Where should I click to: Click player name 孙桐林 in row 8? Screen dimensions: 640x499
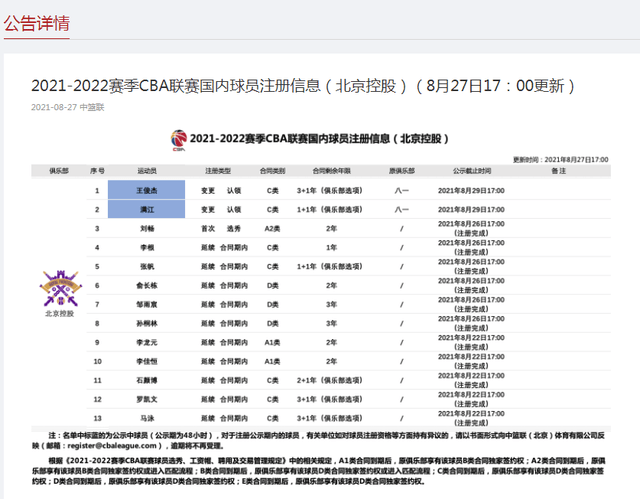tap(147, 324)
